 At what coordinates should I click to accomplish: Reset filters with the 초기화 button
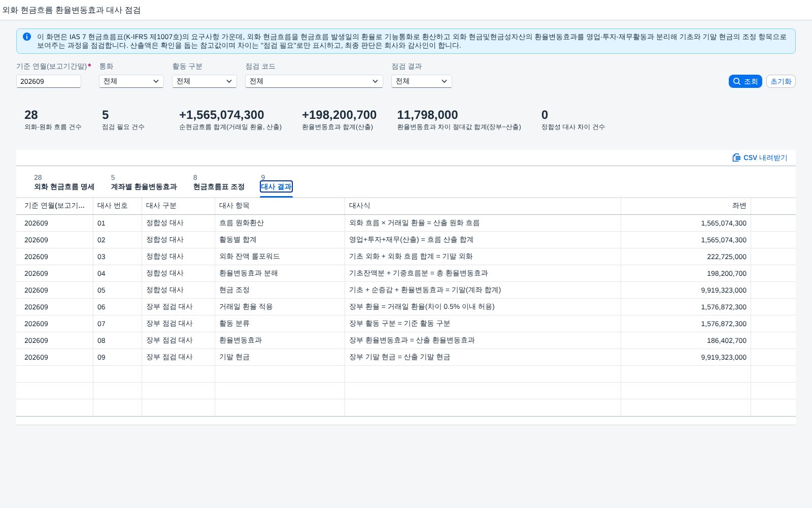click(781, 81)
